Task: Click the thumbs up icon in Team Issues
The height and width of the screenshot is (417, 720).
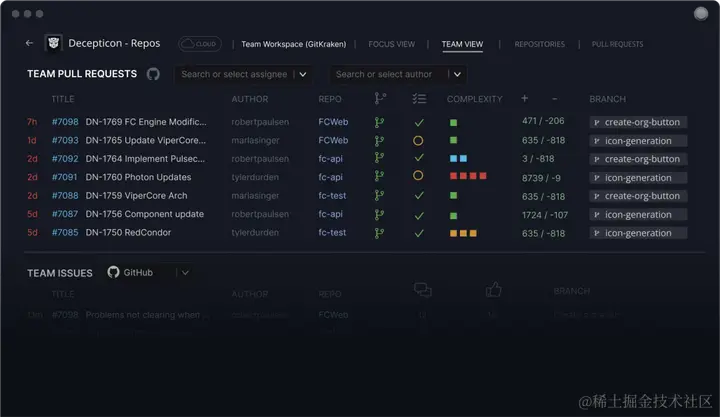Action: [x=494, y=289]
